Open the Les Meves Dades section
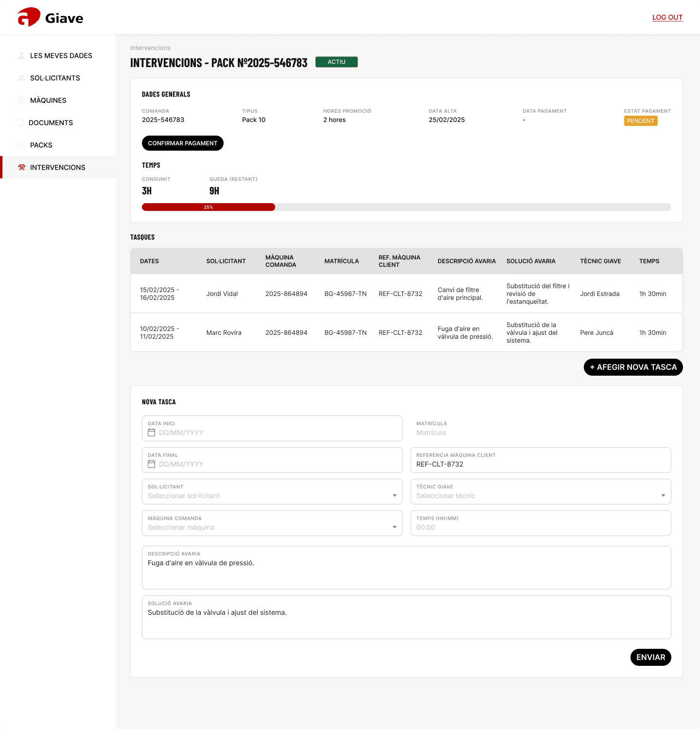The width and height of the screenshot is (700, 729). [58, 55]
